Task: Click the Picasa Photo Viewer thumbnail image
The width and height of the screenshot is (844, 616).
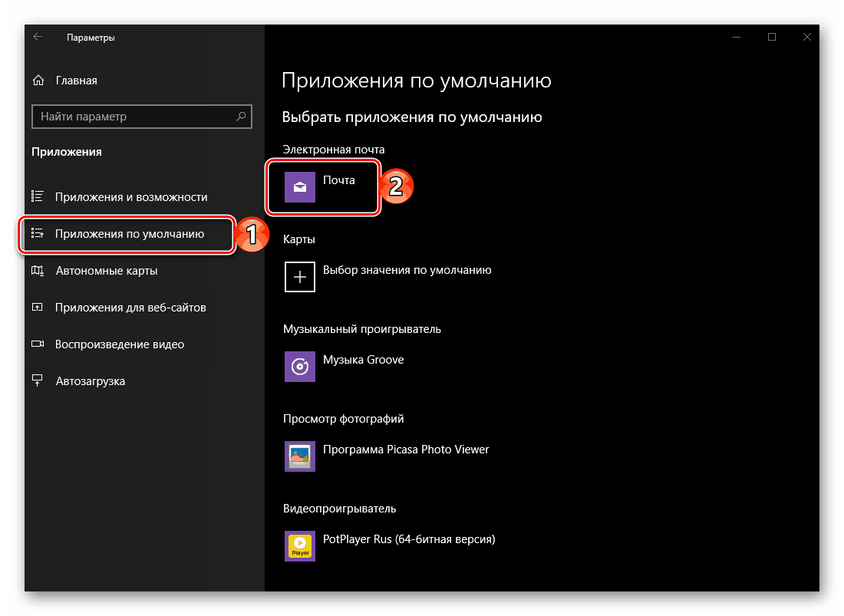Action: pyautogui.click(x=299, y=456)
